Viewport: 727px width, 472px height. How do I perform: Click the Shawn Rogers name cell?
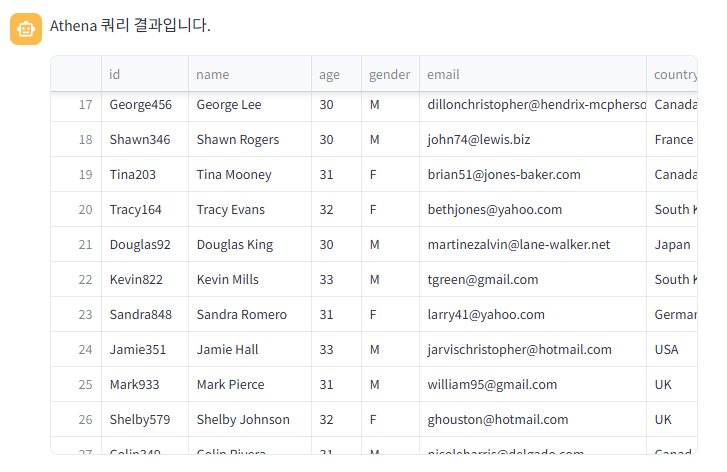[x=250, y=140]
